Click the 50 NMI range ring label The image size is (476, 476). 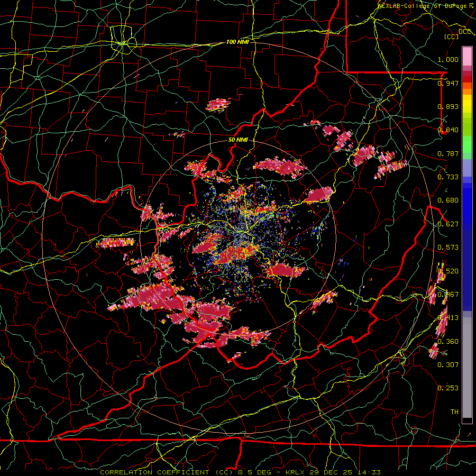(238, 140)
